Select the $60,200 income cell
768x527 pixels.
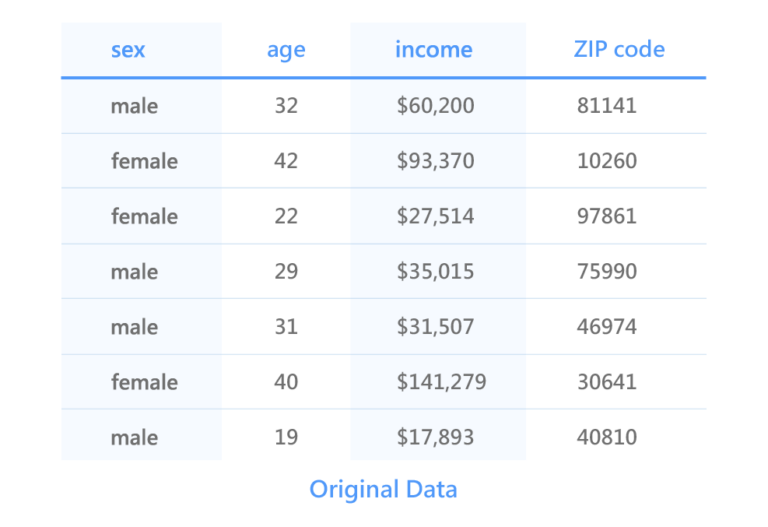(x=435, y=105)
